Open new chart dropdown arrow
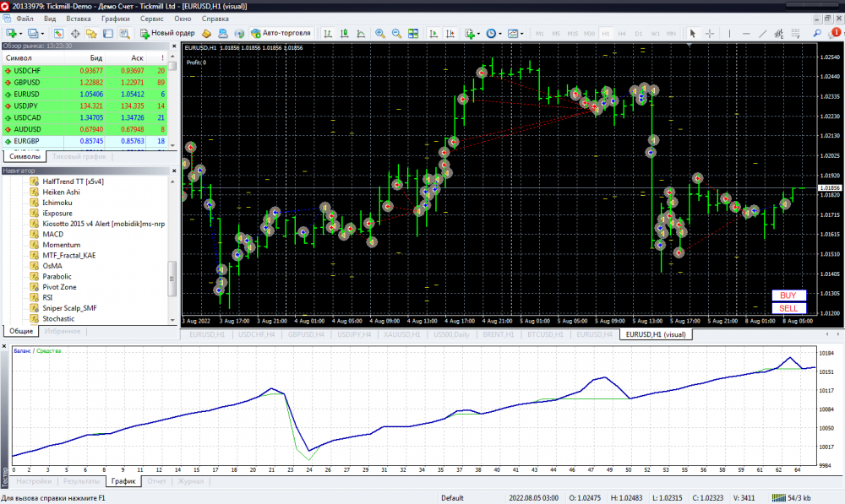 (20, 34)
